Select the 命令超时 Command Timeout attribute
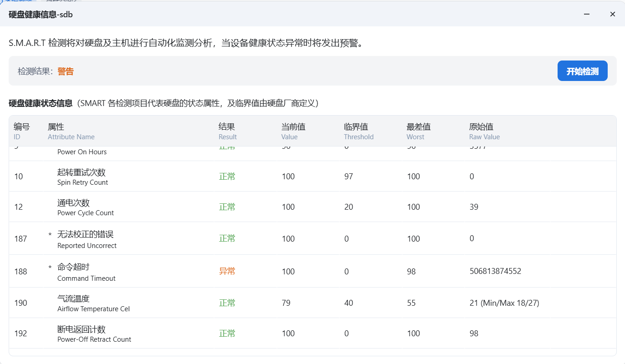625x364 pixels. (x=87, y=272)
